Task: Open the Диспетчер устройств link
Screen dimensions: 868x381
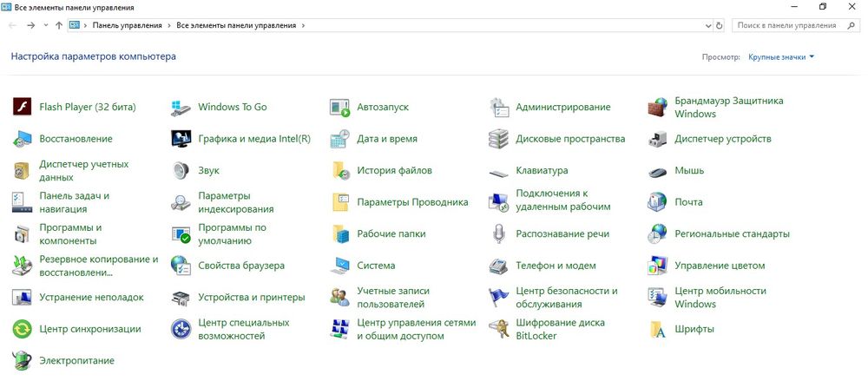Action: 722,139
